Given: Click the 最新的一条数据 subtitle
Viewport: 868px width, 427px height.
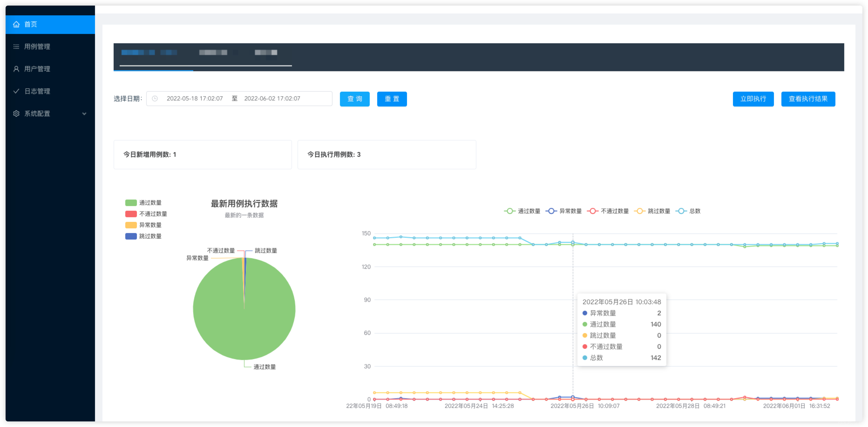Looking at the screenshot, I should pyautogui.click(x=244, y=215).
